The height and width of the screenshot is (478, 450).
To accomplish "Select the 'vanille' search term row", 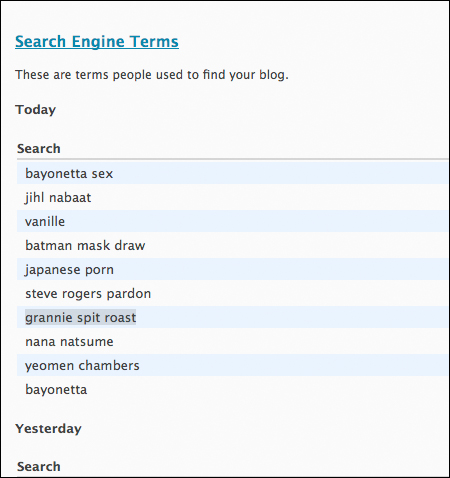I will tap(232, 221).
